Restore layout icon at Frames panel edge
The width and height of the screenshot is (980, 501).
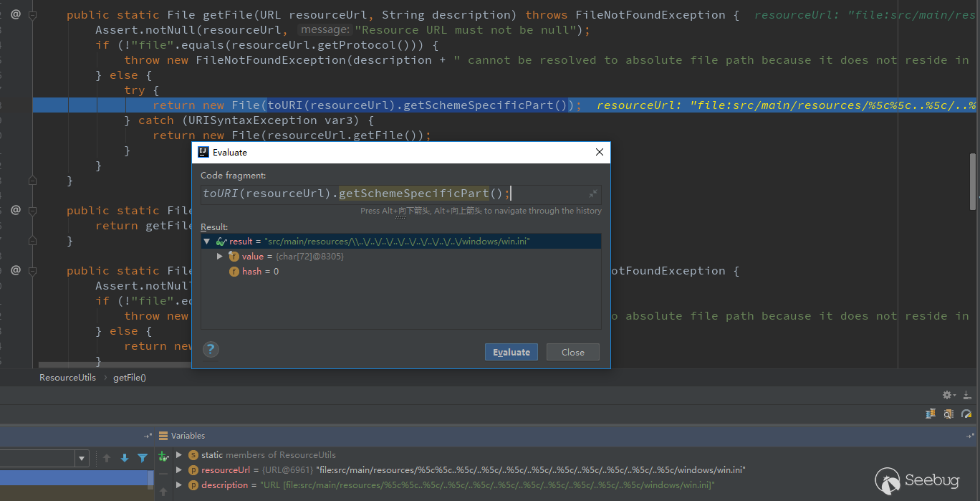(x=148, y=436)
